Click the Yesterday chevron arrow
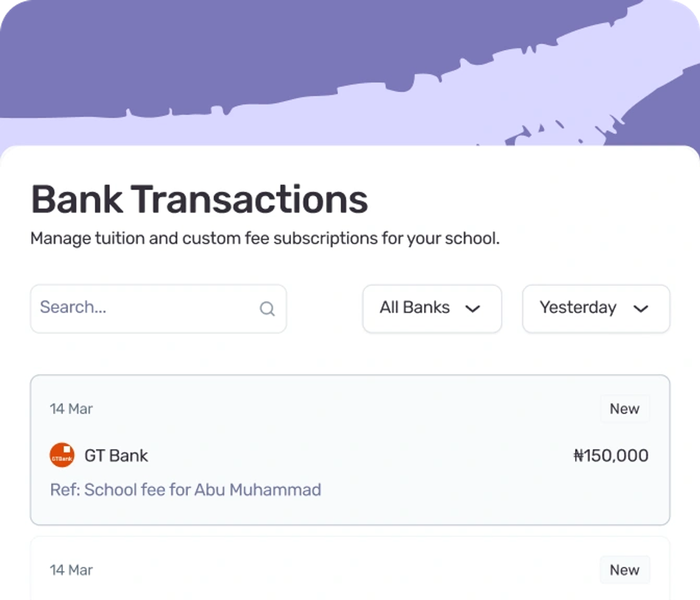The image size is (700, 600). pyautogui.click(x=640, y=309)
